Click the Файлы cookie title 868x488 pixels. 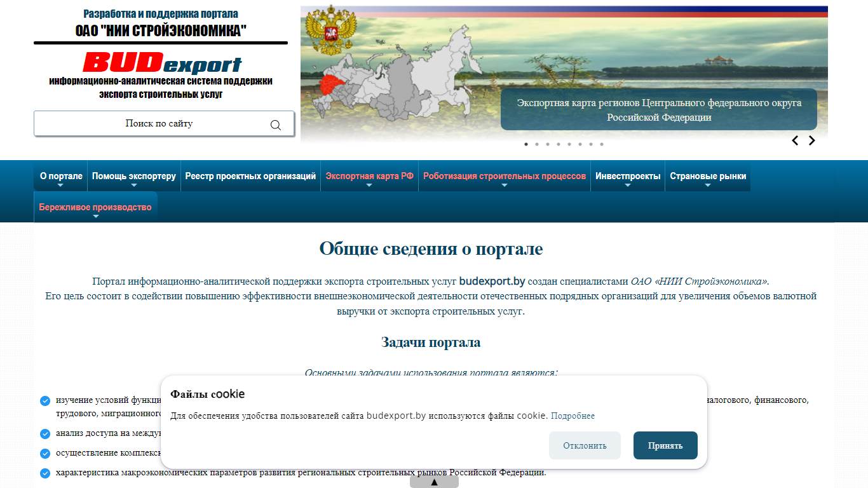coord(207,394)
